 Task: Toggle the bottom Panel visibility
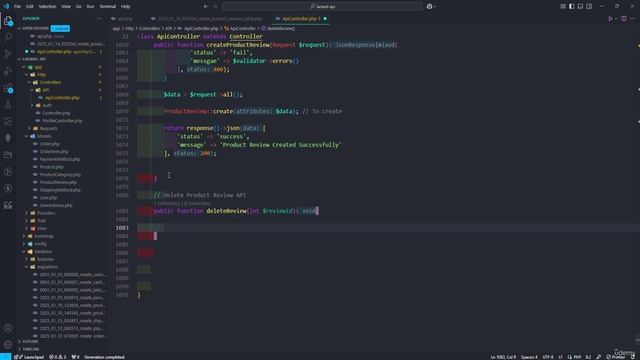click(580, 6)
